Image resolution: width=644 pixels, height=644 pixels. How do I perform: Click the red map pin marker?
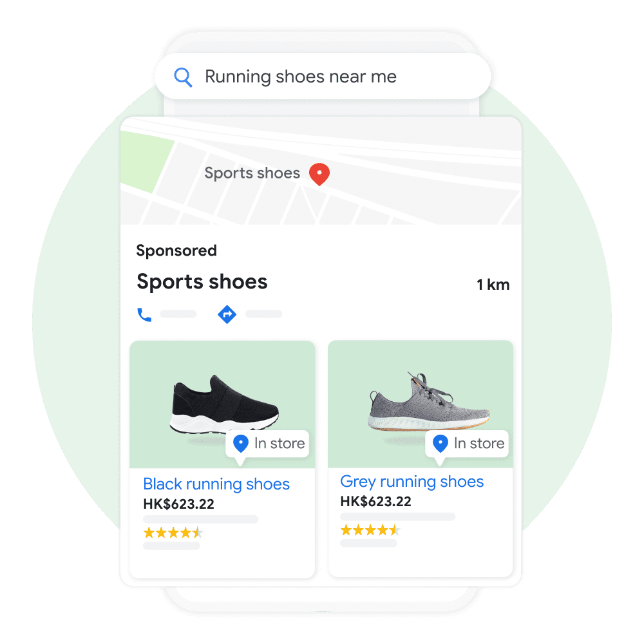click(319, 174)
